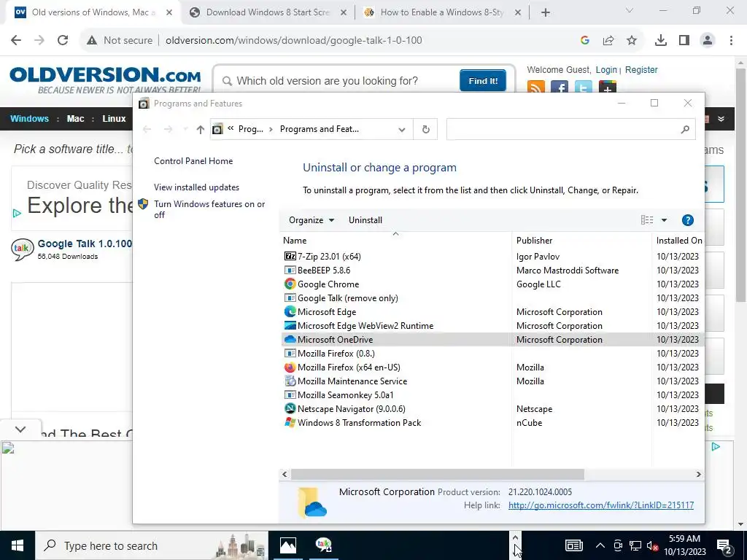
Task: Select Mozilla Seamonkey 5.0a1 row
Action: [492, 394]
